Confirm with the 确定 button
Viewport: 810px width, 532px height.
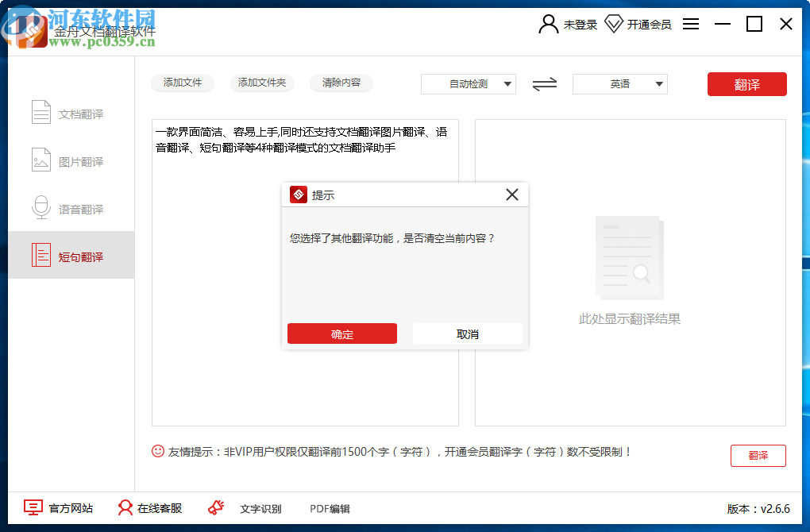(341, 333)
